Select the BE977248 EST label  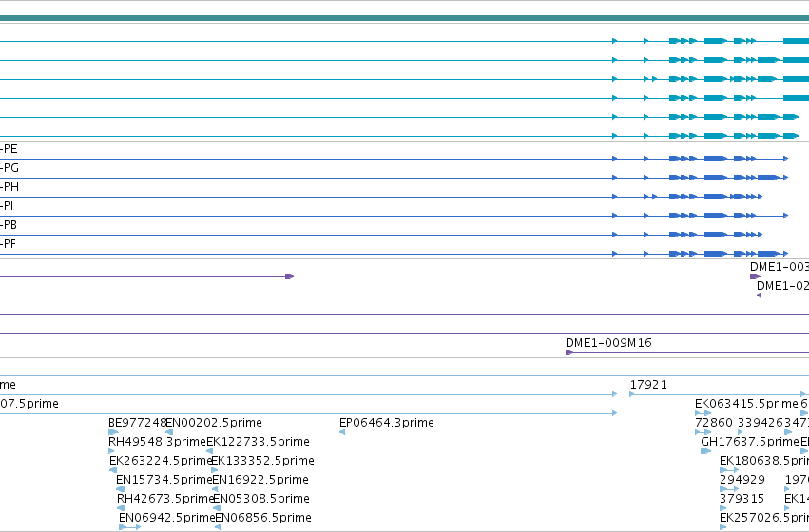click(137, 423)
